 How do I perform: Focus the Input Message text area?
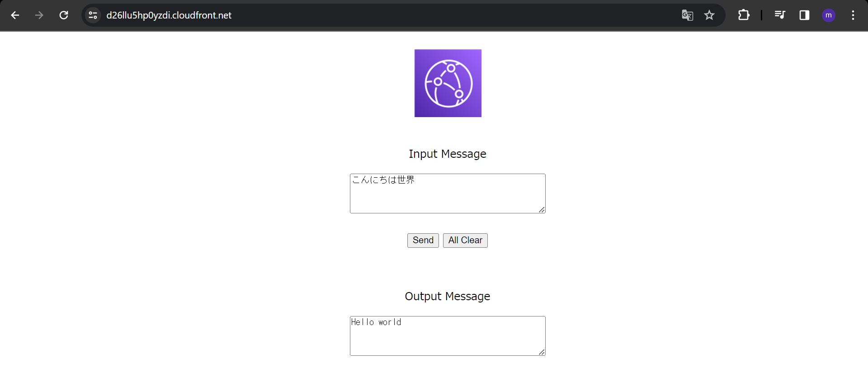tap(448, 194)
